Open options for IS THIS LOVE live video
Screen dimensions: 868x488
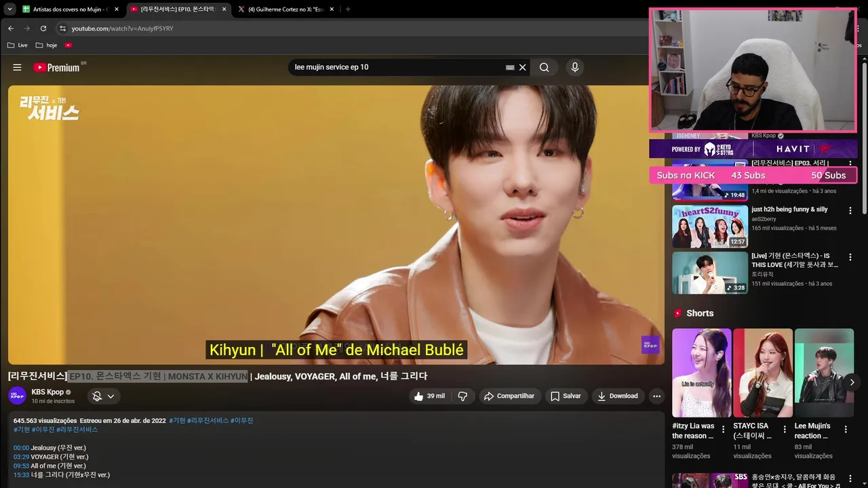click(x=850, y=258)
